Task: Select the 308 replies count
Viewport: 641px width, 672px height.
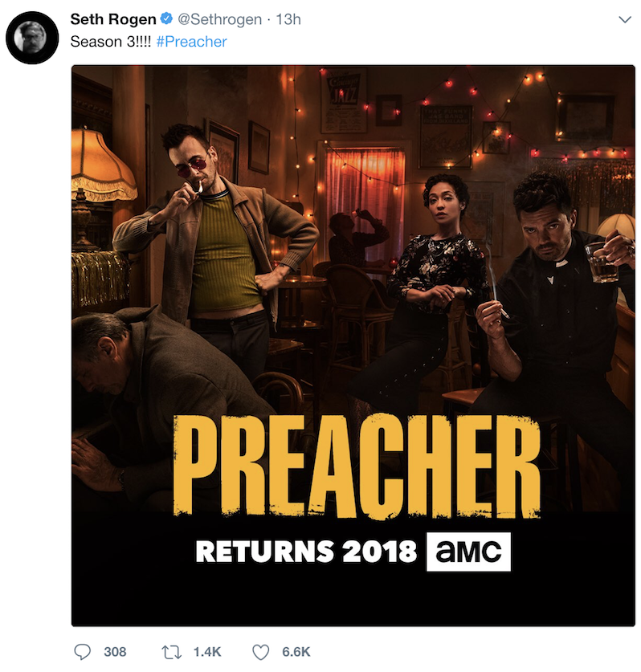Action: tap(115, 652)
